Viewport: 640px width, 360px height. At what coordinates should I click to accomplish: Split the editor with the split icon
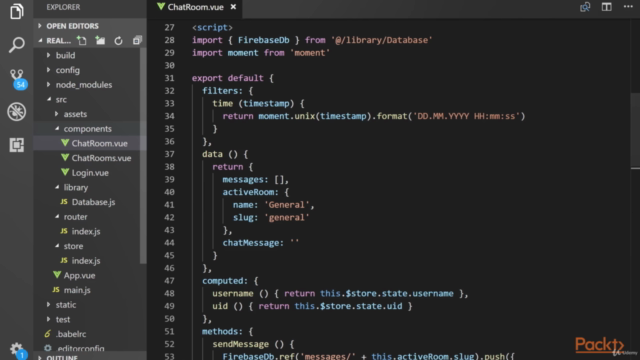coord(607,7)
